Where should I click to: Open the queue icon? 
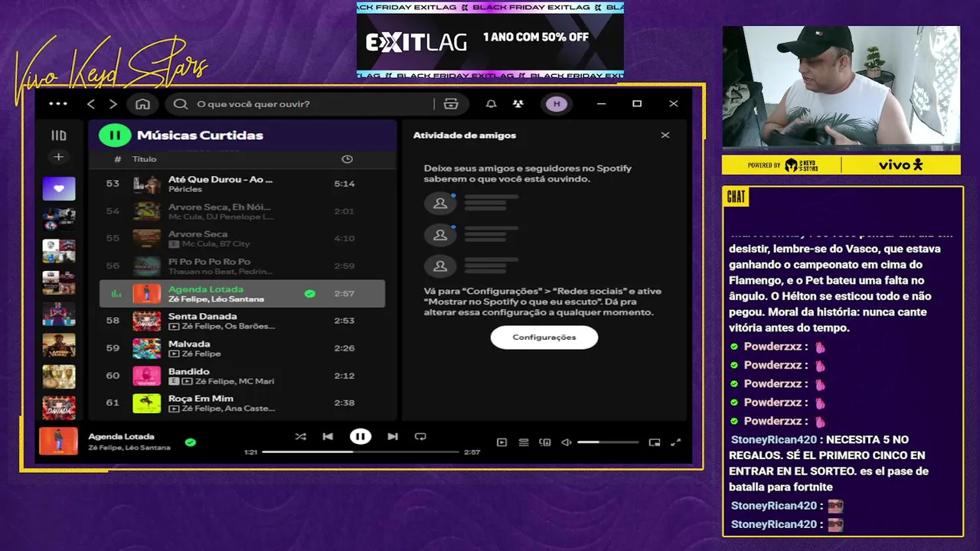pyautogui.click(x=524, y=442)
